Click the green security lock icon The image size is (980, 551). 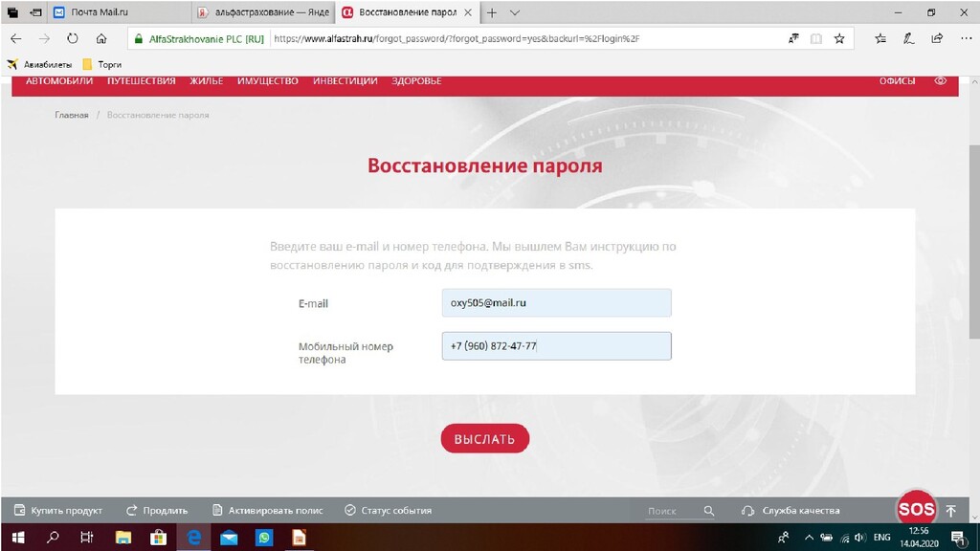139,38
